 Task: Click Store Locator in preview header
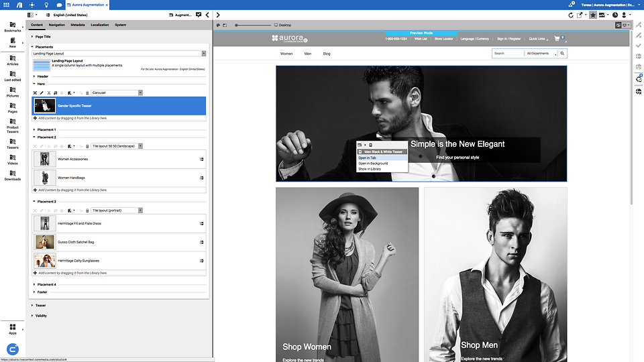pos(443,39)
